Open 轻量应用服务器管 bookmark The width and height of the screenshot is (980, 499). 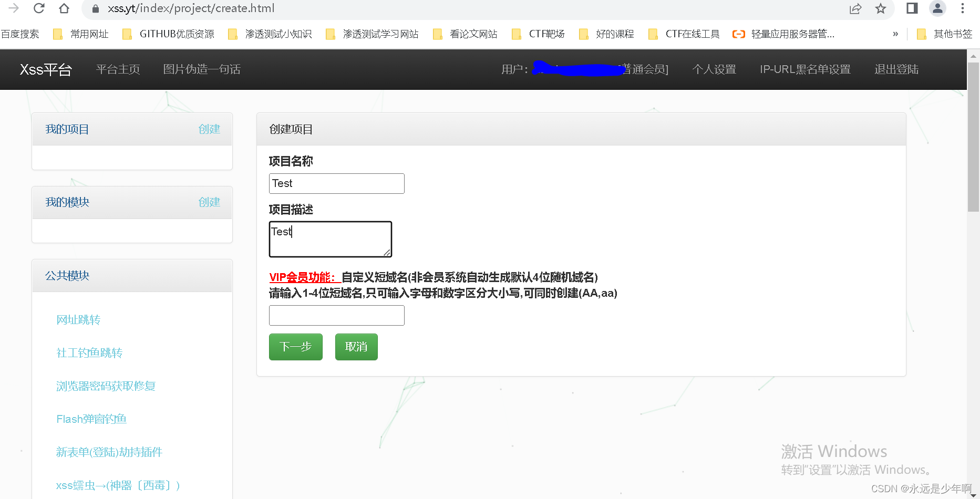(x=783, y=34)
